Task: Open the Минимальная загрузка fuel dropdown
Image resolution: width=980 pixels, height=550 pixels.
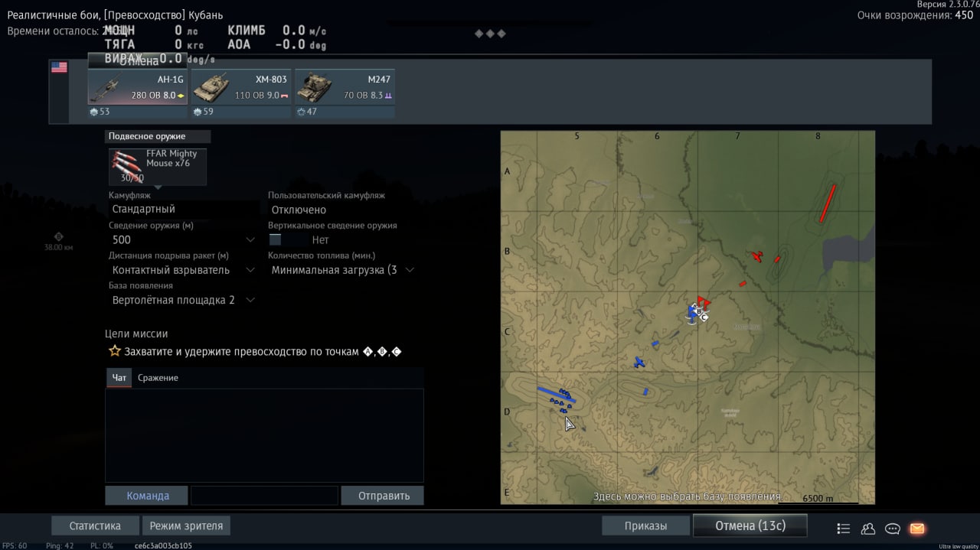Action: 342,270
